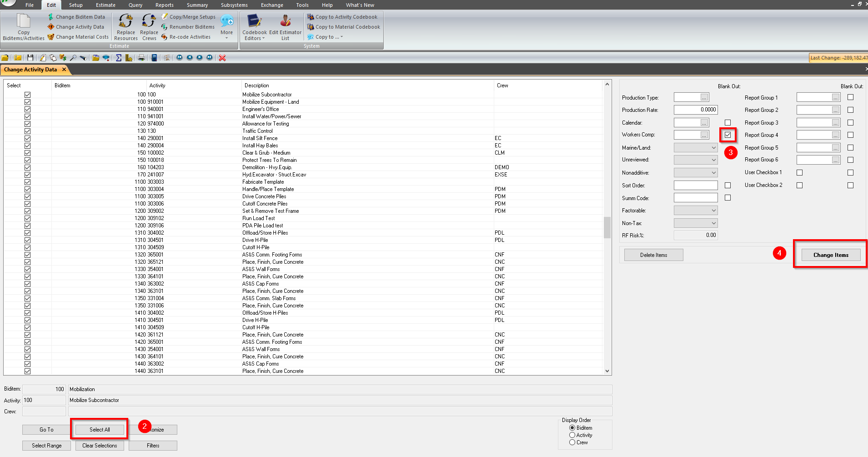868x457 pixels.
Task: Click the red X delete toolbar icon
Action: coord(222,58)
